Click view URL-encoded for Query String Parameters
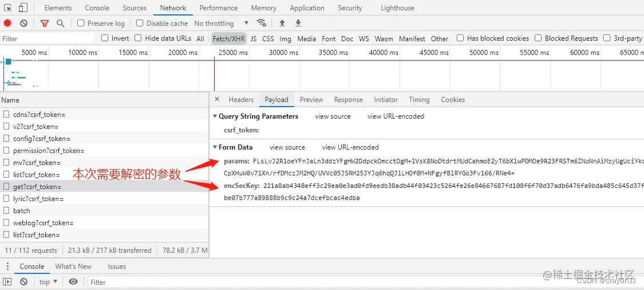The image size is (644, 290). 396,116
